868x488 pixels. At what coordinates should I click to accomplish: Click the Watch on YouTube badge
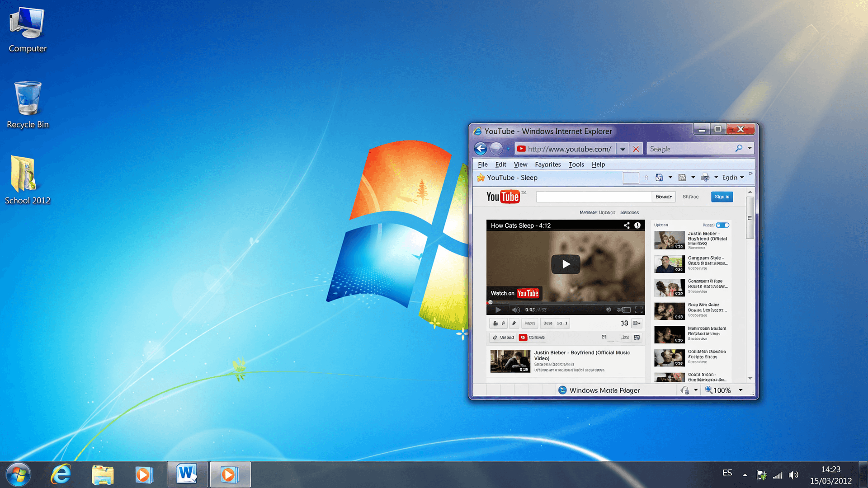514,293
